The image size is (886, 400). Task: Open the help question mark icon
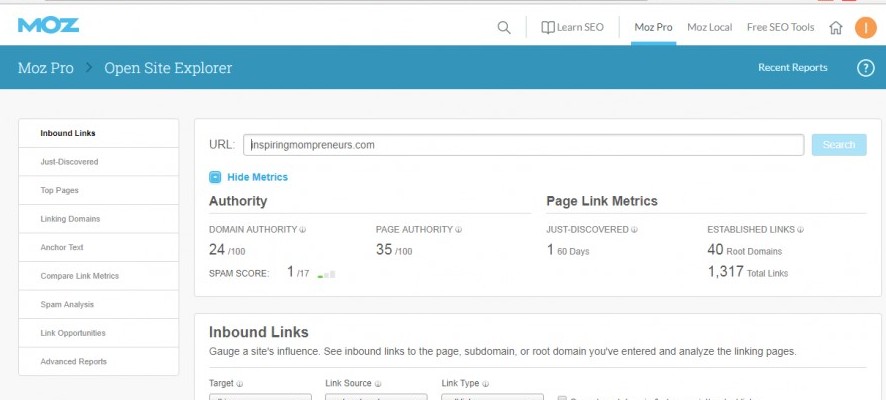point(865,68)
